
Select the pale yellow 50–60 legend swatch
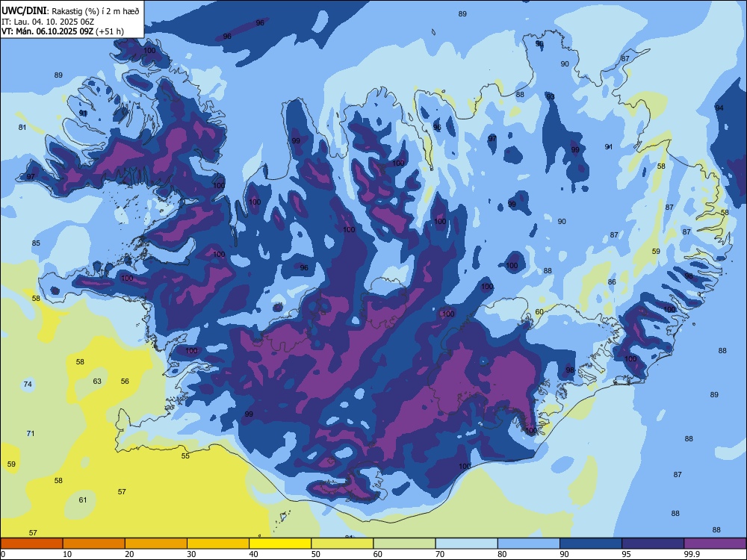pyautogui.click(x=342, y=544)
